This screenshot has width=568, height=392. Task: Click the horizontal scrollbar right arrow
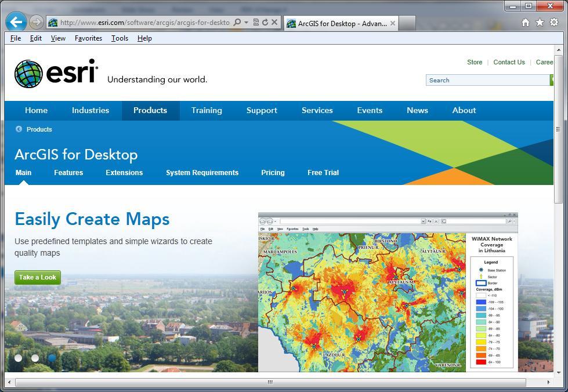click(x=548, y=382)
